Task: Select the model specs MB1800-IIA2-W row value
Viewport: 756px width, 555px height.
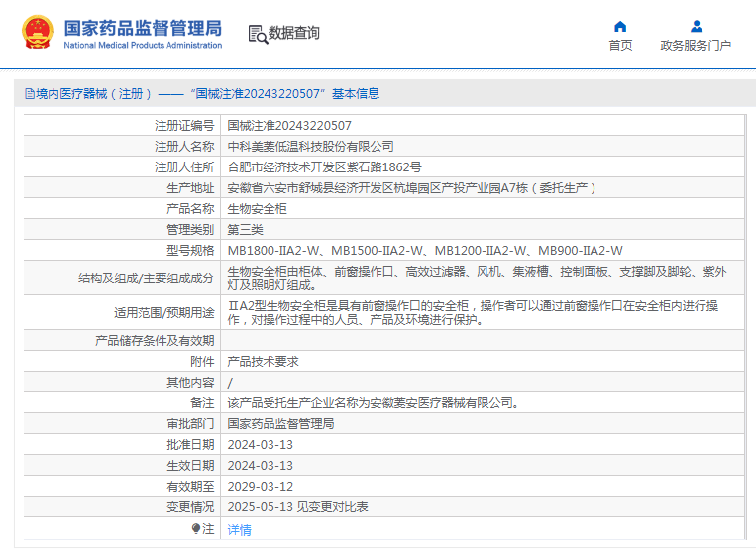Action: (x=425, y=251)
